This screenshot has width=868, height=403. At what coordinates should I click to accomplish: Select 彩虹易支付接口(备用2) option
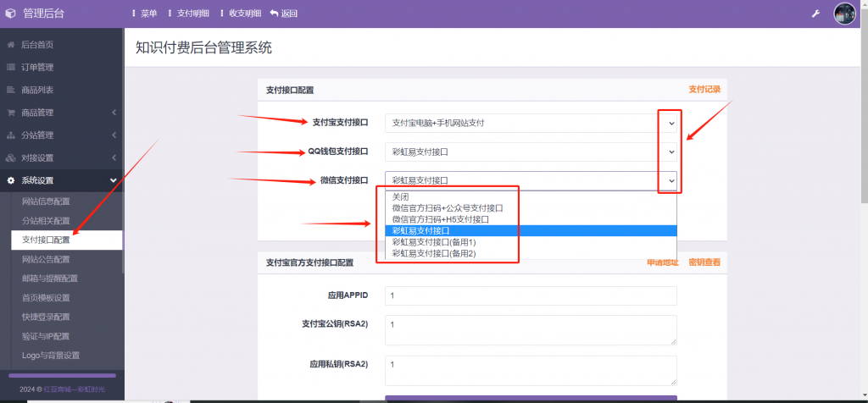(x=531, y=253)
